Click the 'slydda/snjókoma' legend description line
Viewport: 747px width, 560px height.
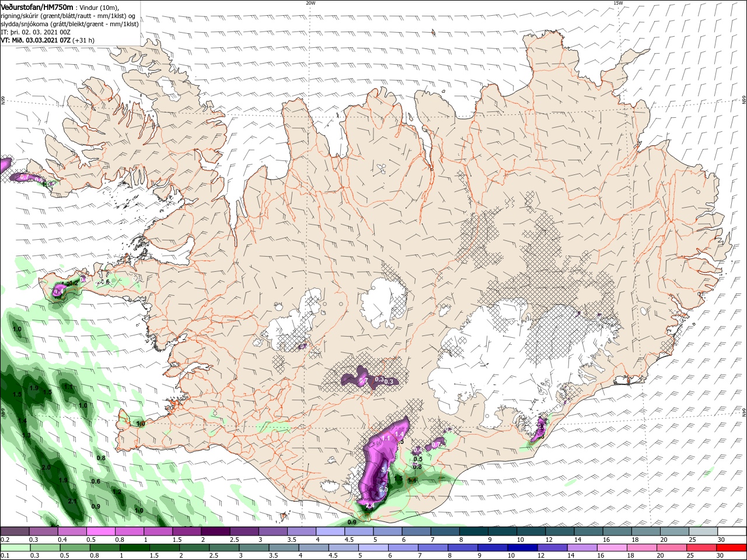69,24
